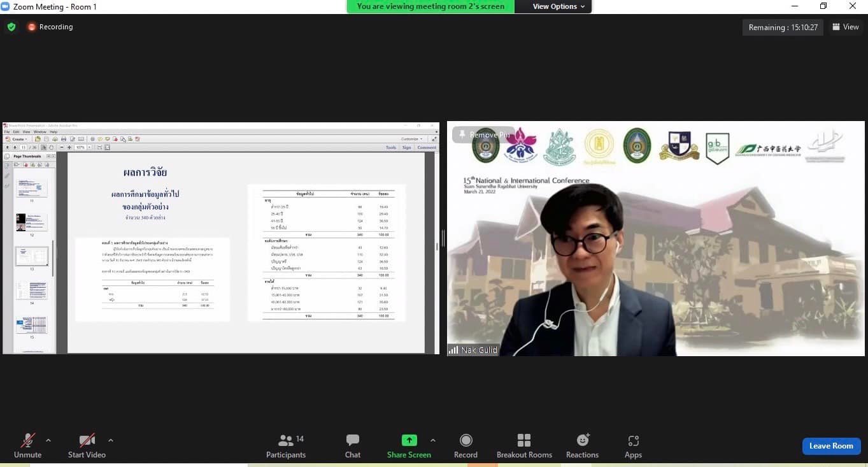The width and height of the screenshot is (868, 467).
Task: Expand audio options arrow beside Unmute
Action: coord(48,440)
